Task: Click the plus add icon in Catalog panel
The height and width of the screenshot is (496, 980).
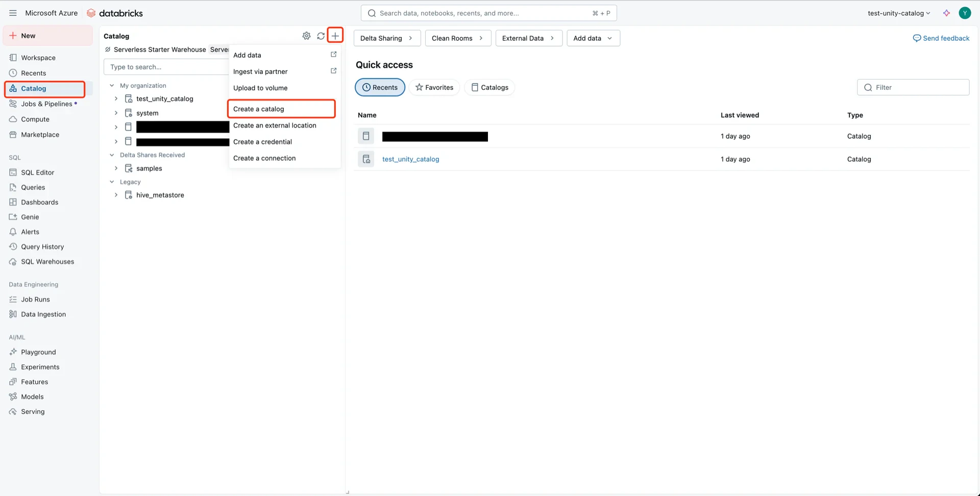Action: tap(335, 36)
